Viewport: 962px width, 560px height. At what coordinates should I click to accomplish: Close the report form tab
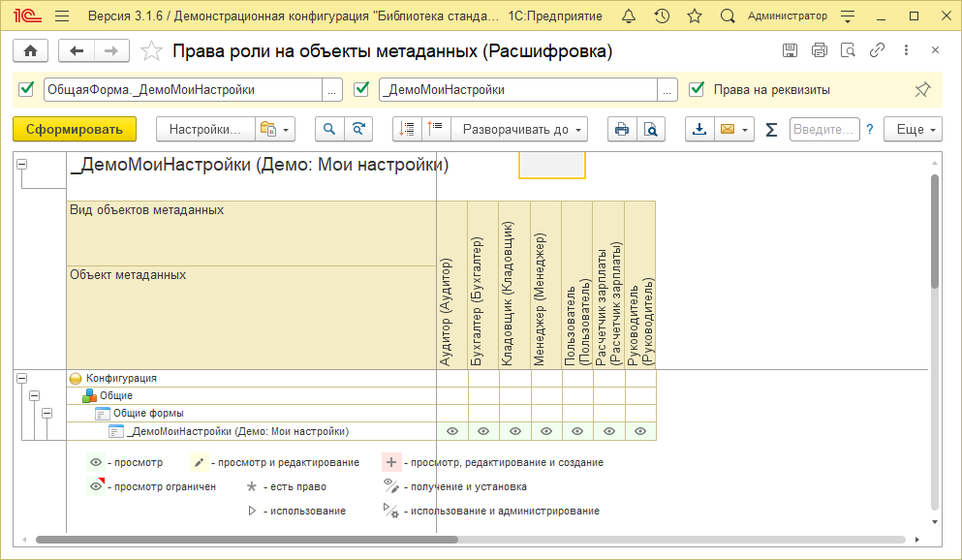(x=935, y=50)
